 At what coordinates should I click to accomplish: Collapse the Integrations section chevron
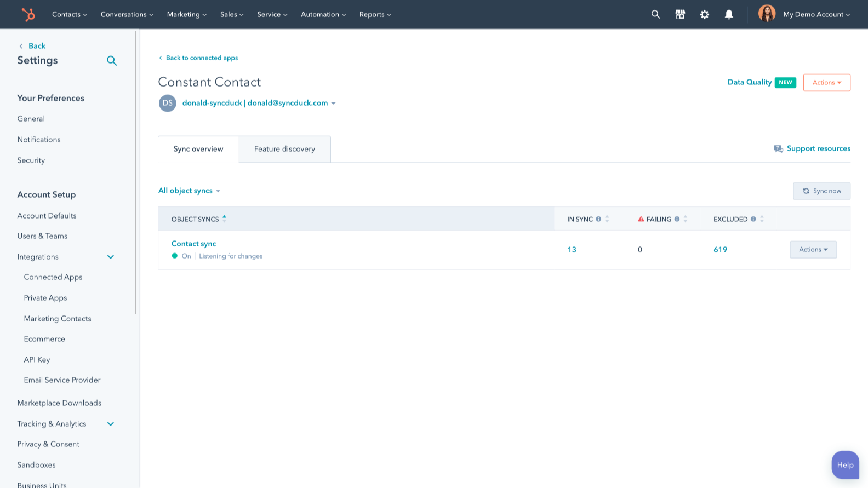pos(111,257)
